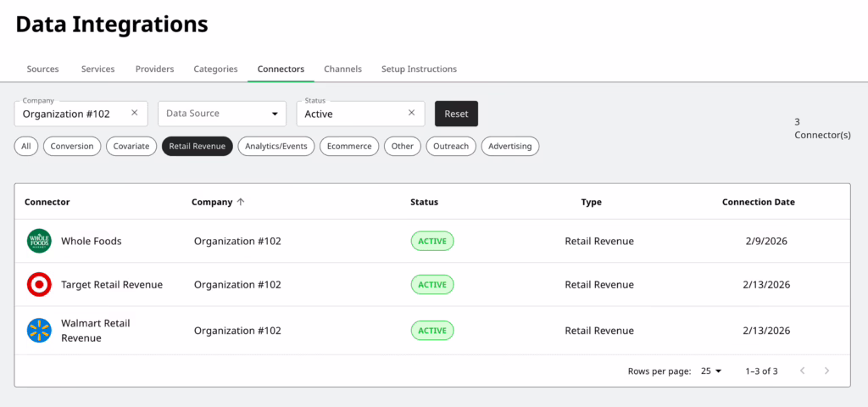Filter by the Ecommerce chip
868x407 pixels.
click(x=349, y=146)
